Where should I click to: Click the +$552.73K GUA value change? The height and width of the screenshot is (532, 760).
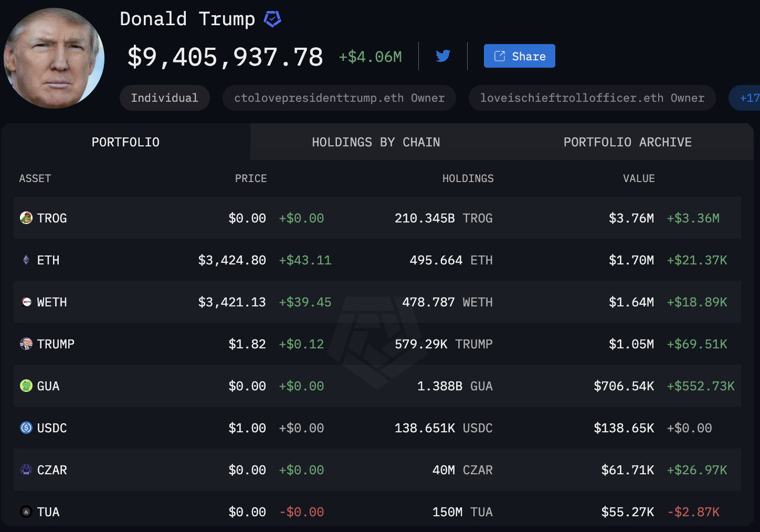pos(701,386)
